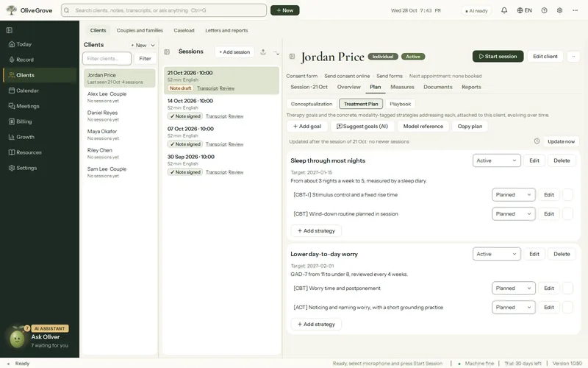Collapse client detail panel icon beside Jordan Price
588x368 pixels.
pos(292,57)
